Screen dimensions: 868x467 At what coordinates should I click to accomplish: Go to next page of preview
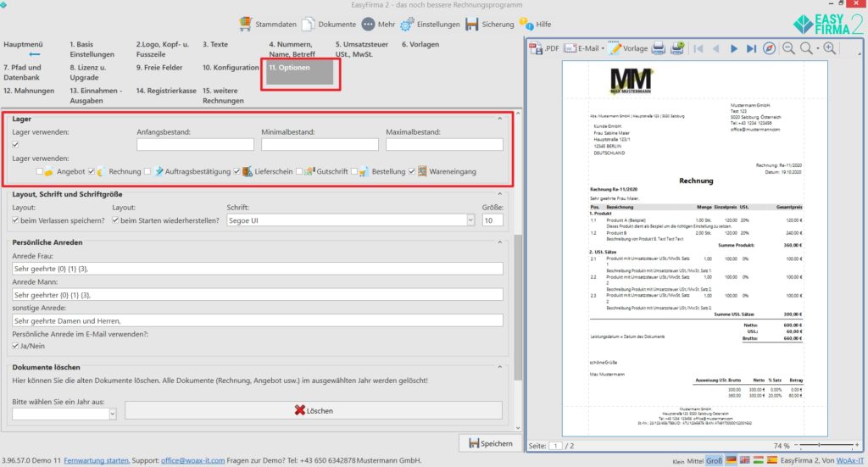[734, 48]
